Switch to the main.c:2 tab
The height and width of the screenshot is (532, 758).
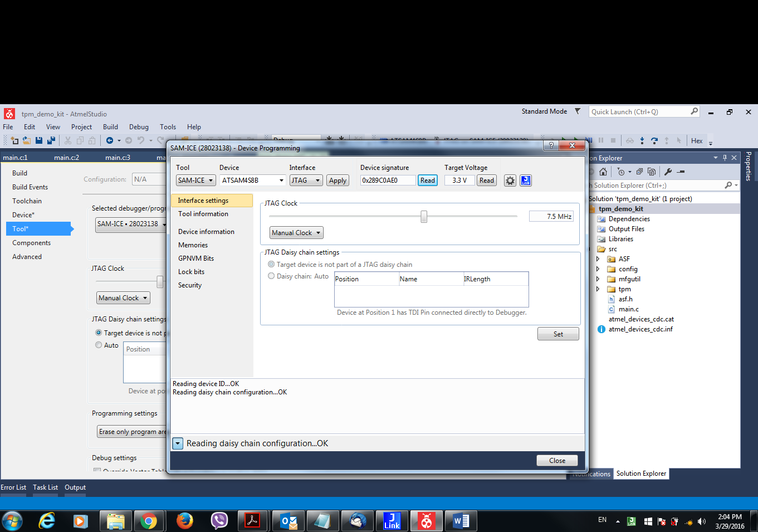click(x=66, y=158)
